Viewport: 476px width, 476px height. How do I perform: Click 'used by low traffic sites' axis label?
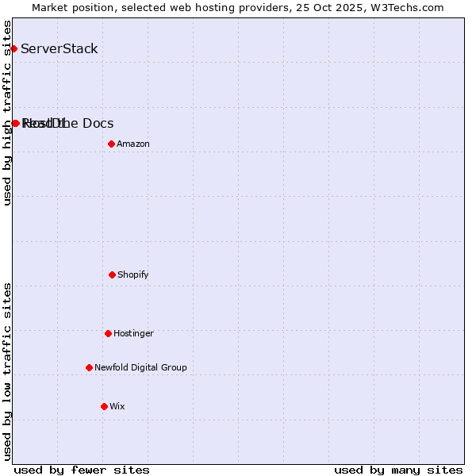click(7, 370)
